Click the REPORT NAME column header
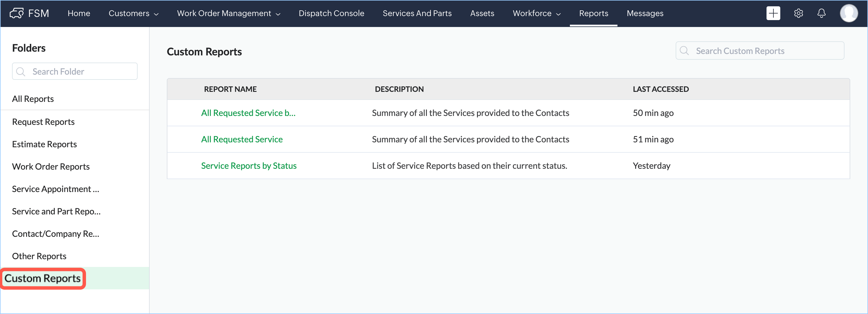The image size is (868, 314). [x=230, y=89]
